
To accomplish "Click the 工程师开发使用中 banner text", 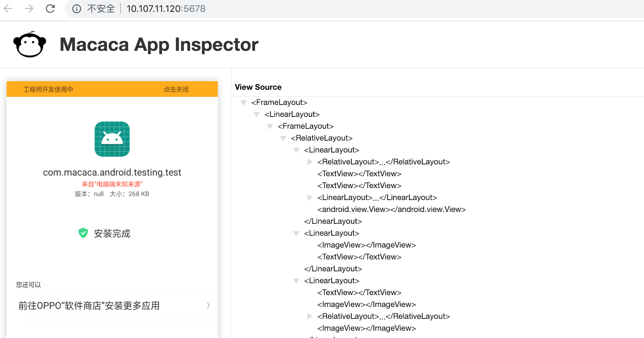I will (x=48, y=89).
